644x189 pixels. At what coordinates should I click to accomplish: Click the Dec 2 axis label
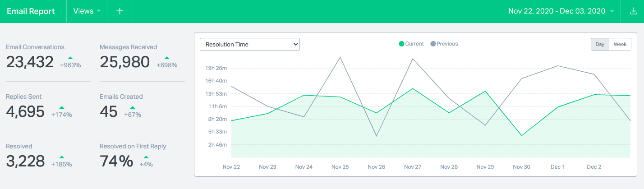(594, 167)
